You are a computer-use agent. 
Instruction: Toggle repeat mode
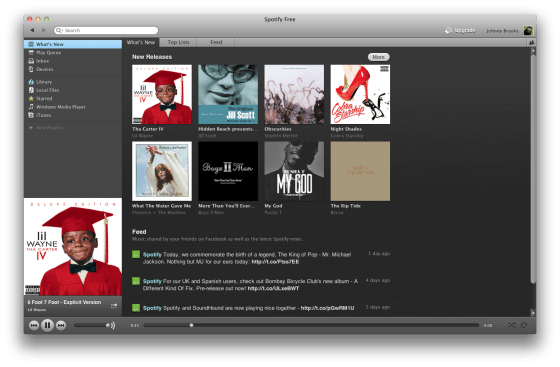tap(524, 325)
